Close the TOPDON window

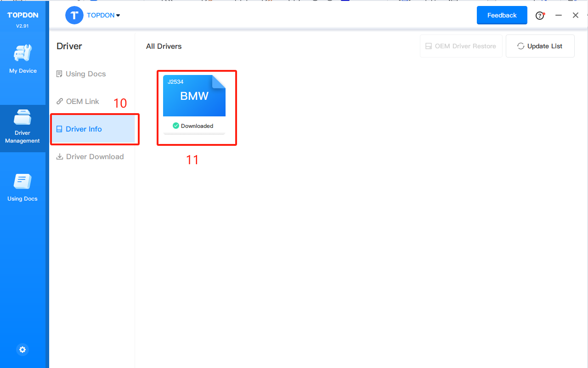click(x=576, y=15)
